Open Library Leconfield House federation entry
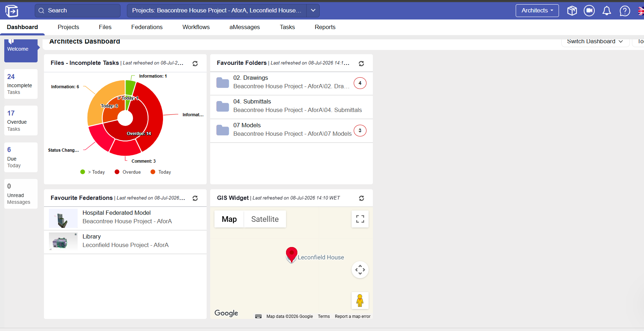 (125, 242)
